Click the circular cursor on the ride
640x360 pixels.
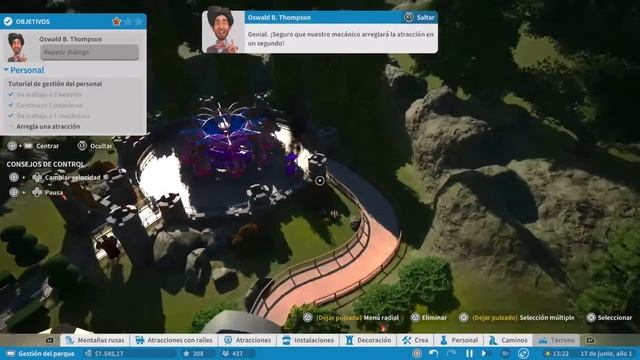320,180
